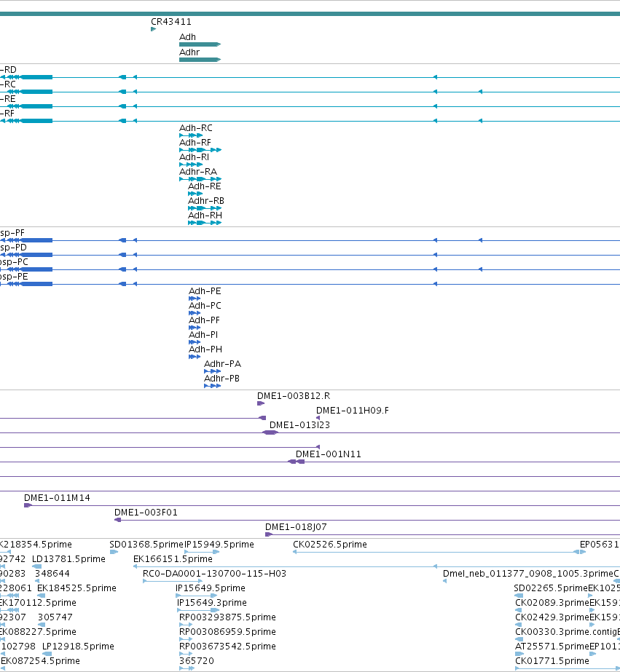Select the SD02265.5prime EST label
The image size is (620, 672).
[551, 588]
